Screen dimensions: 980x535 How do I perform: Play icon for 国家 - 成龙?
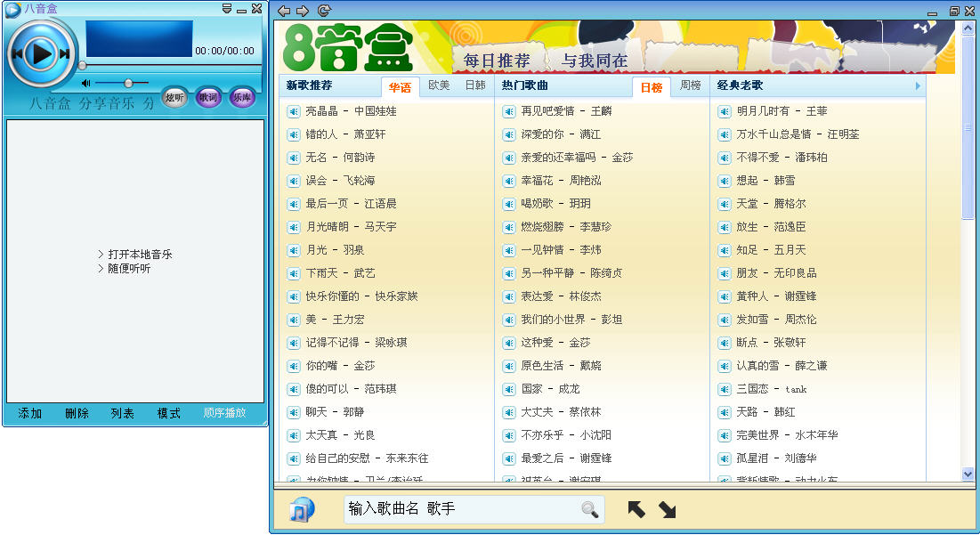tap(509, 389)
